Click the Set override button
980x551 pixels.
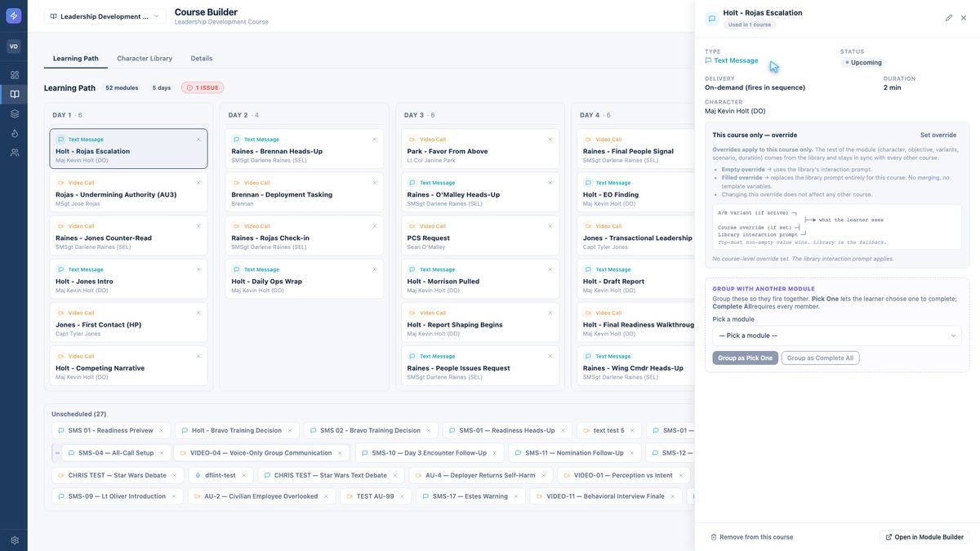pos(938,135)
